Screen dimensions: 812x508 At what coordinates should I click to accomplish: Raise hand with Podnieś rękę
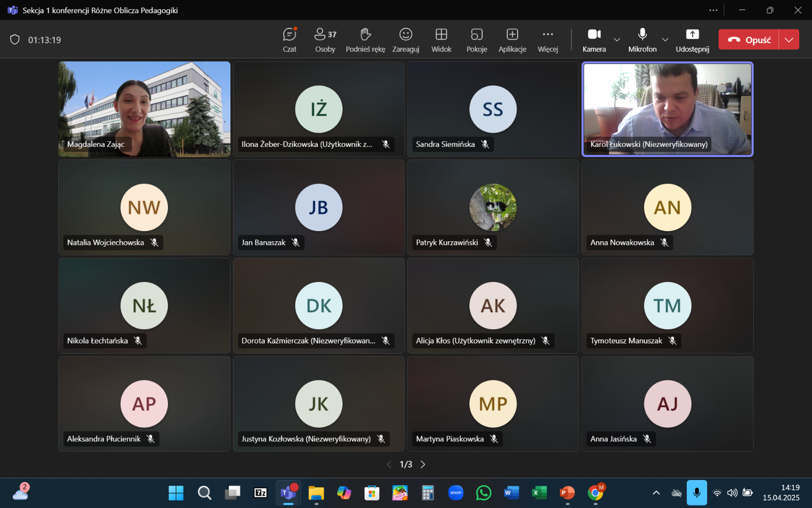tap(365, 40)
